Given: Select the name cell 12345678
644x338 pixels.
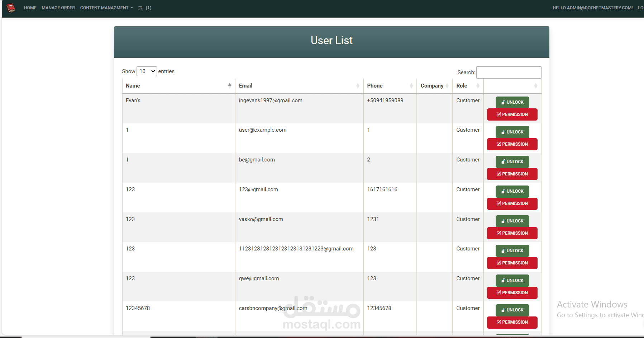Looking at the screenshot, I should click(x=138, y=308).
